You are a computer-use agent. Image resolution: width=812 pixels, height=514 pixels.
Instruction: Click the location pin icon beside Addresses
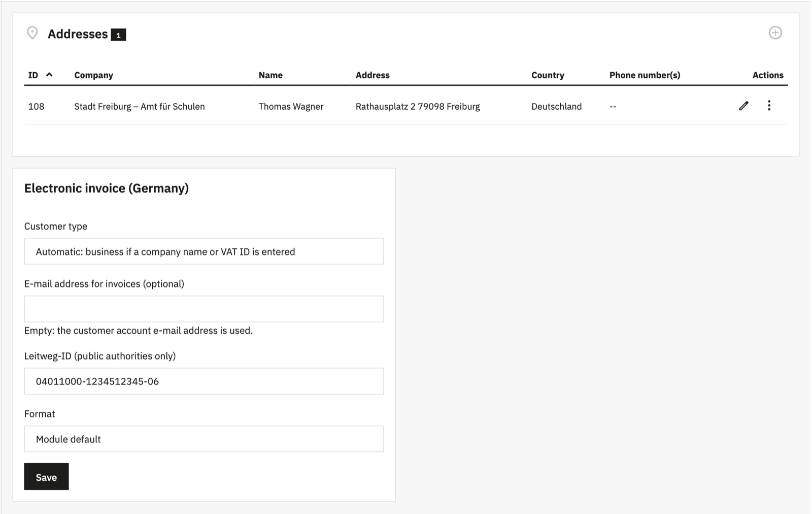(32, 33)
